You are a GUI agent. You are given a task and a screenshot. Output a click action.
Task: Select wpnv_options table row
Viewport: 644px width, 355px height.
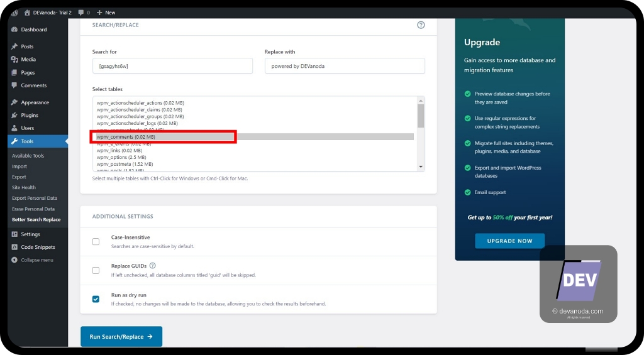(121, 157)
